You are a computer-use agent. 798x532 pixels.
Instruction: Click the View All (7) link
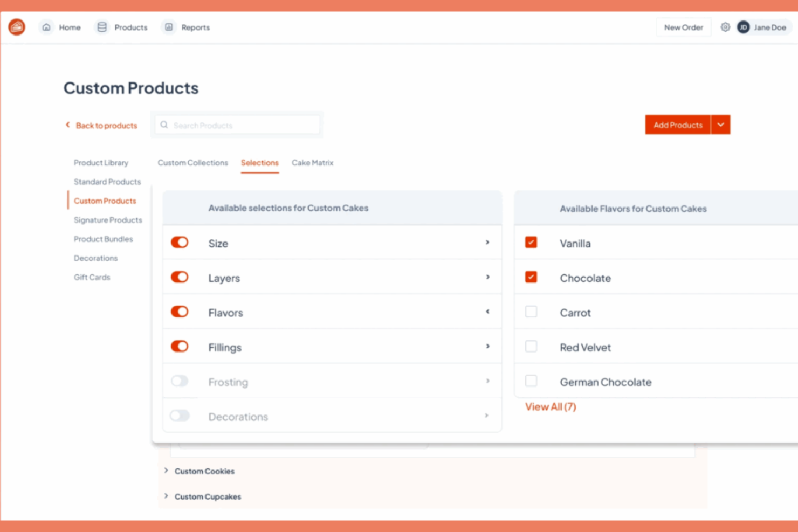click(x=551, y=407)
